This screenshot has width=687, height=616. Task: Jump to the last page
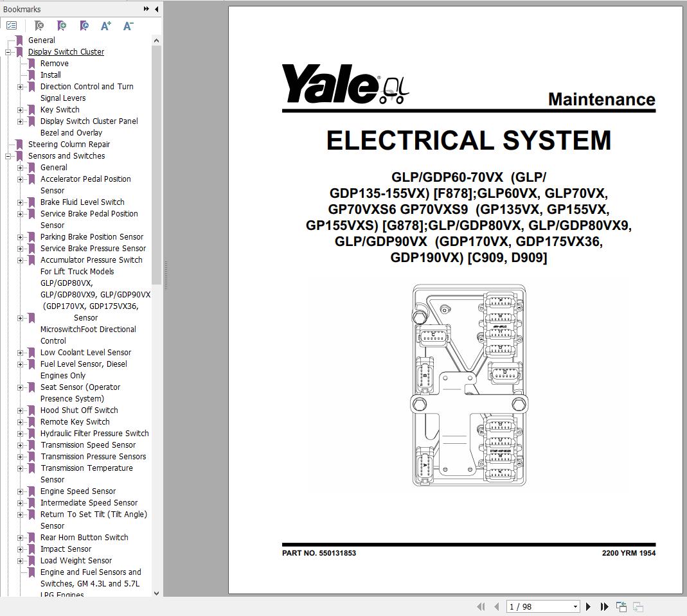605,606
